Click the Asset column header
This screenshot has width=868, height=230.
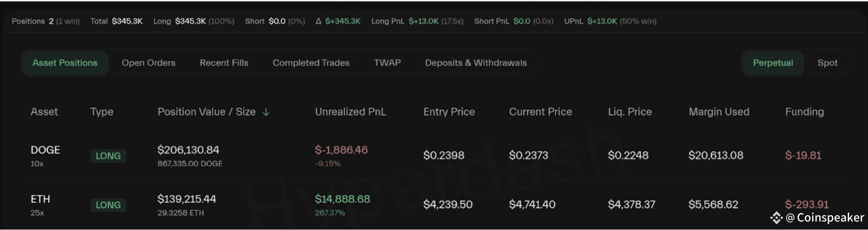click(44, 112)
